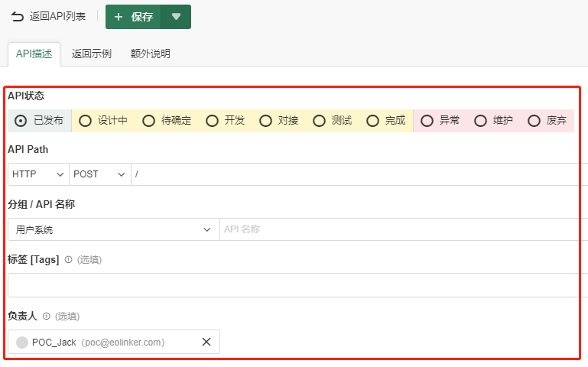Expand the 用户系统 group dropdown
The width and height of the screenshot is (588, 367).
point(114,229)
